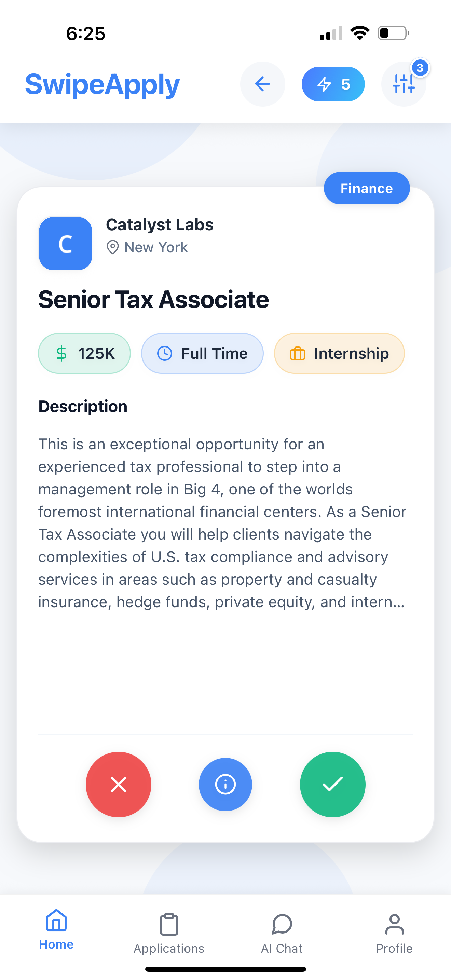Open the Applications tab
The width and height of the screenshot is (451, 980).
[x=169, y=933]
